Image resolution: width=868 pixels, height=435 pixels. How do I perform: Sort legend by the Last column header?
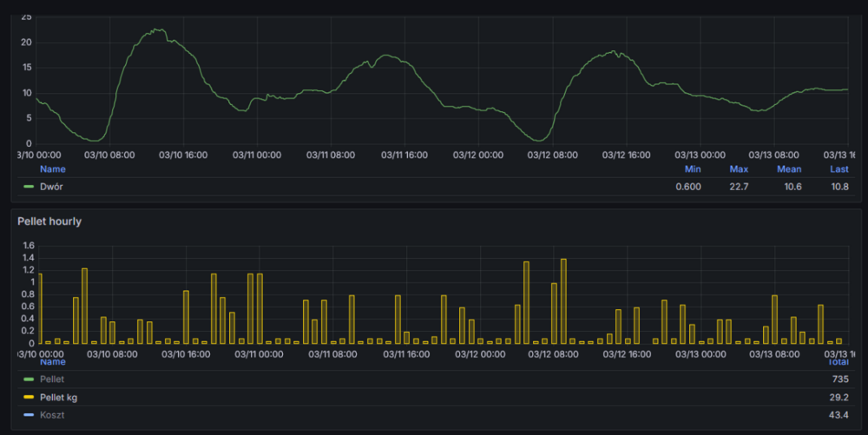coord(838,169)
